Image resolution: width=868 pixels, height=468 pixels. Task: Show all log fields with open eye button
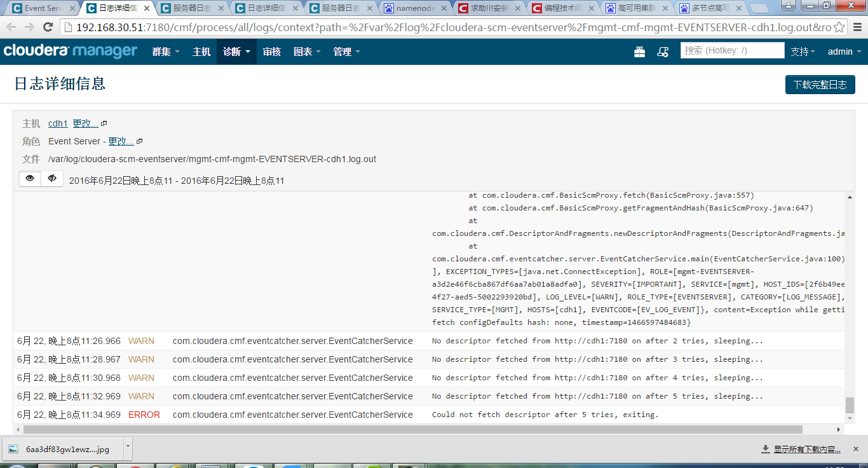[x=30, y=179]
